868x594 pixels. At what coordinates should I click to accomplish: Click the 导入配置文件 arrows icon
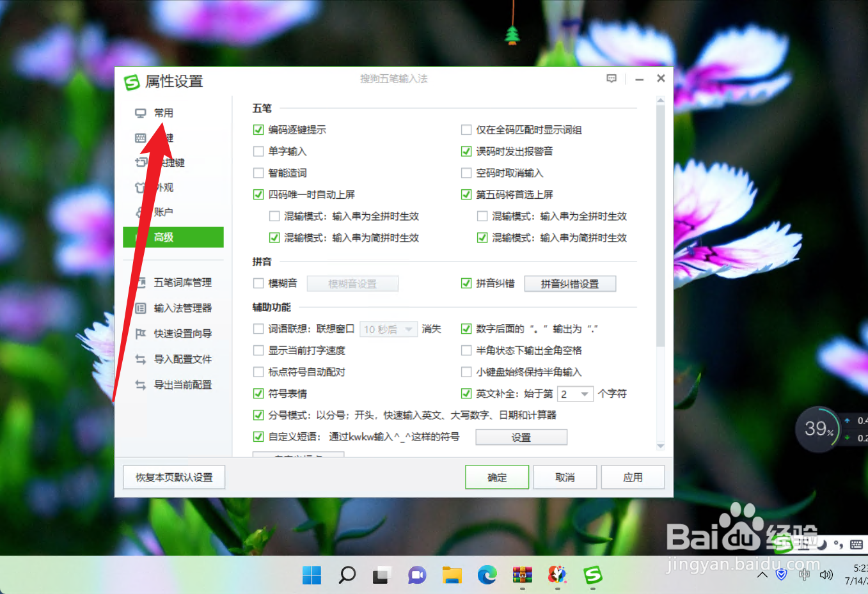[141, 359]
